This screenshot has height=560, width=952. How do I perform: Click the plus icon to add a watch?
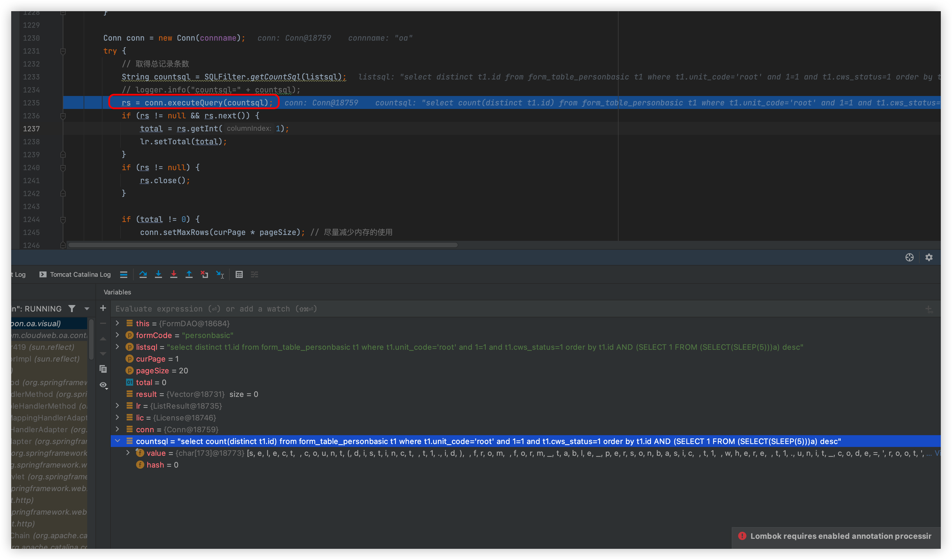103,308
